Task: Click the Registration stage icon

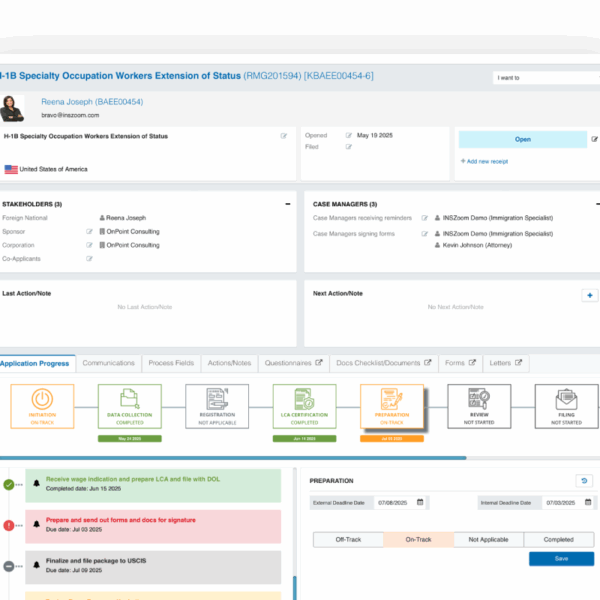Action: [216, 397]
